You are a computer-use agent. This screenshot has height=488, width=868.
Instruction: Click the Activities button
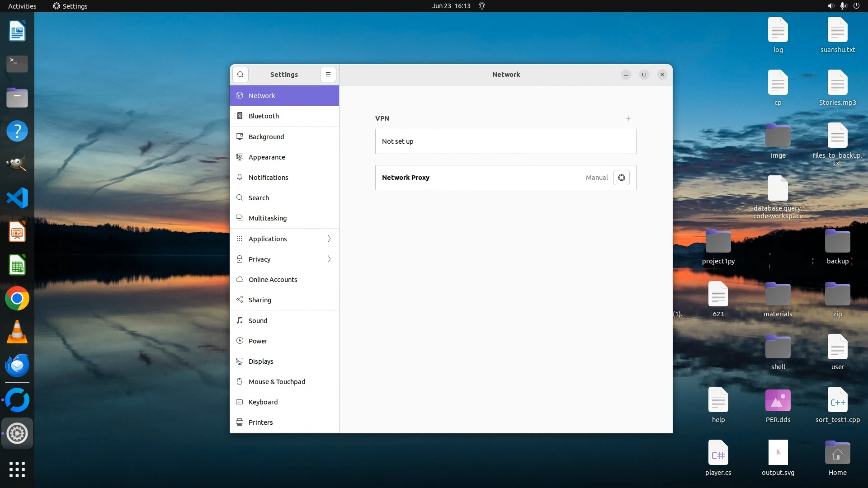point(22,6)
